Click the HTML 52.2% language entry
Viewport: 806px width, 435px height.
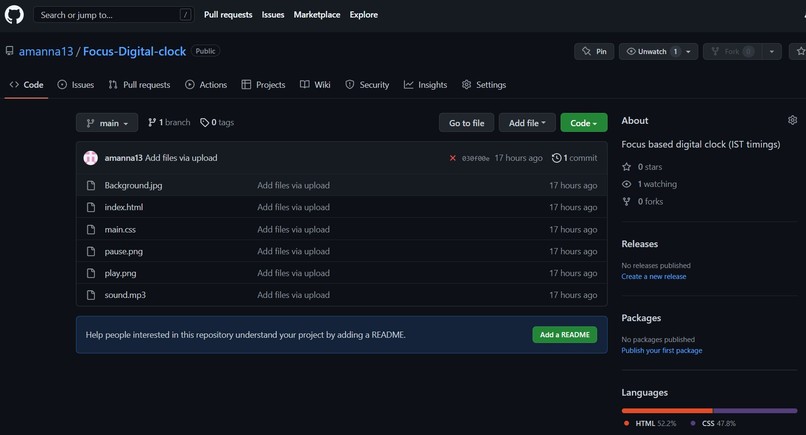[650, 423]
